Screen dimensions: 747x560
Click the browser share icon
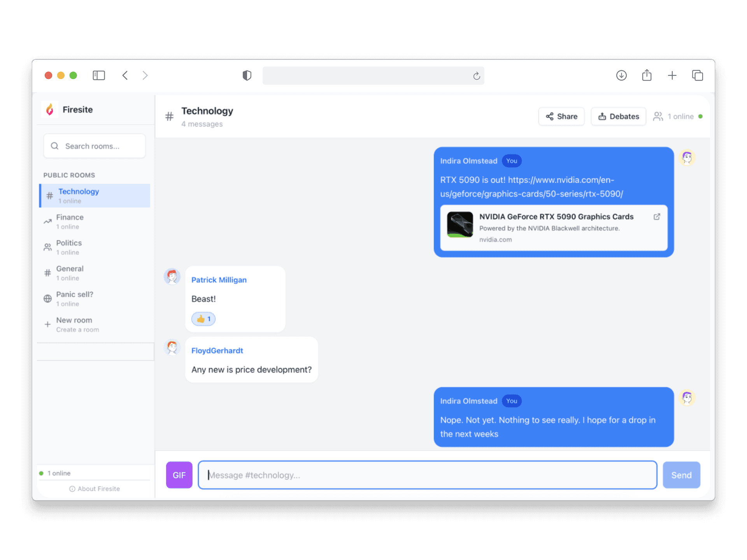[647, 75]
